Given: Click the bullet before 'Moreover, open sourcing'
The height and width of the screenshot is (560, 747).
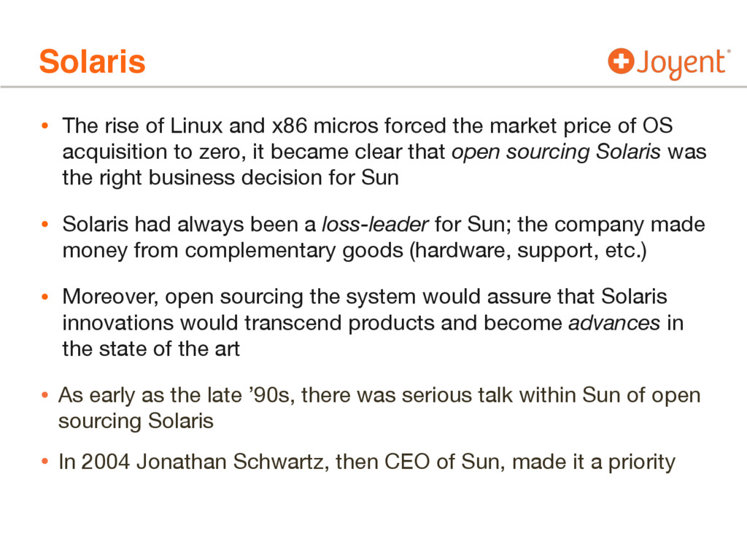Looking at the screenshot, I should [44, 297].
